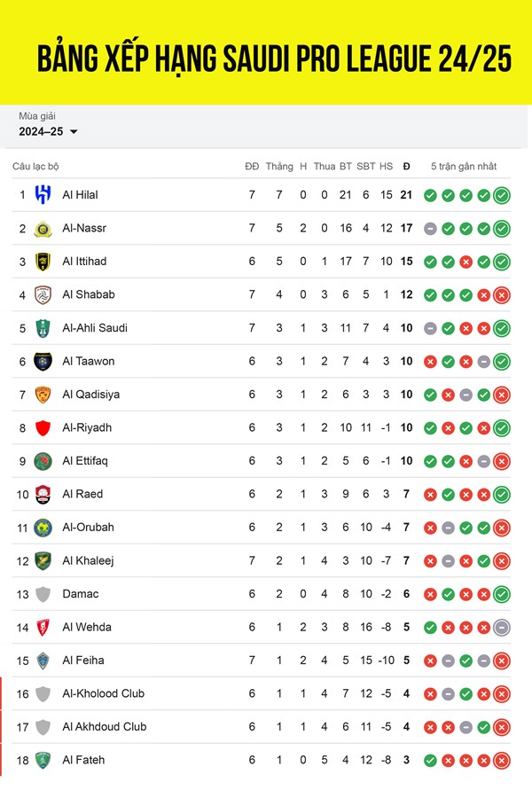
Task: Click the Al Wehda club crest
Action: [x=43, y=627]
